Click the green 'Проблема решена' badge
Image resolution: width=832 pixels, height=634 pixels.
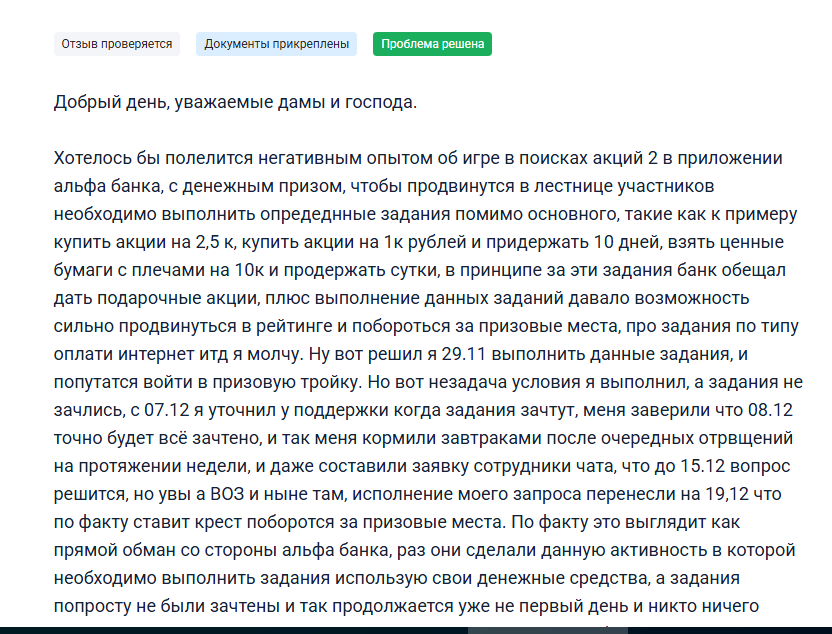[432, 44]
